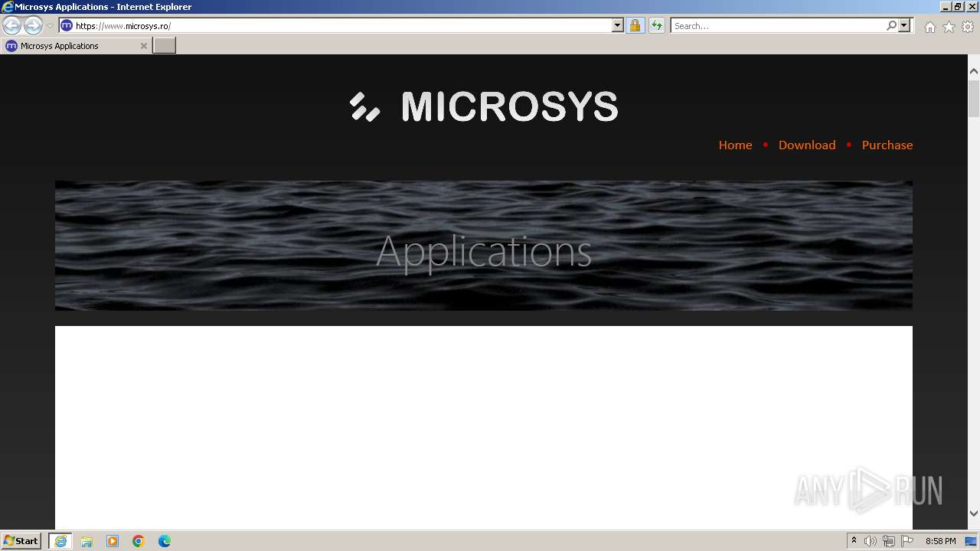Click the Action Center flag icon
This screenshot has width=980, height=551.
point(907,541)
